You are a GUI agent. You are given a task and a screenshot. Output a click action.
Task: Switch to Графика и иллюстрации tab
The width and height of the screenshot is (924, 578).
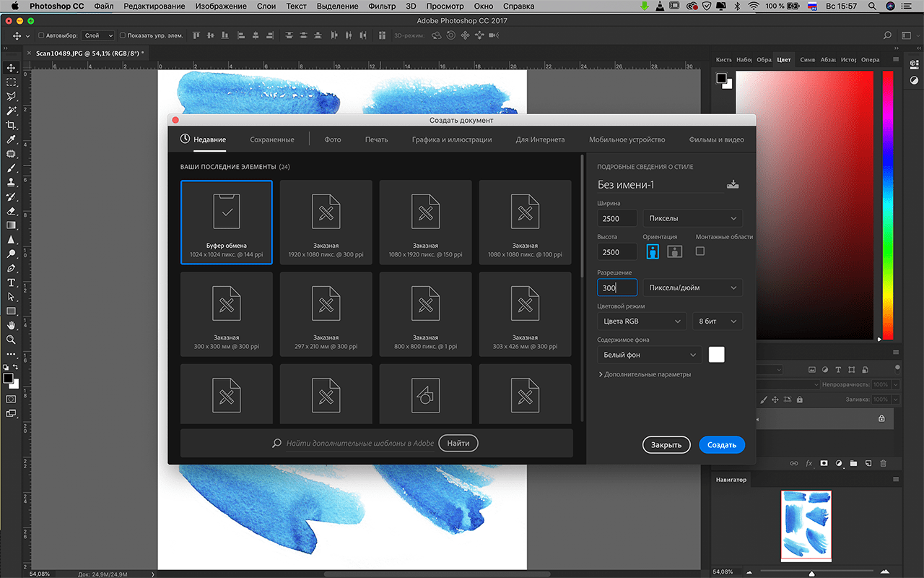[x=452, y=139]
